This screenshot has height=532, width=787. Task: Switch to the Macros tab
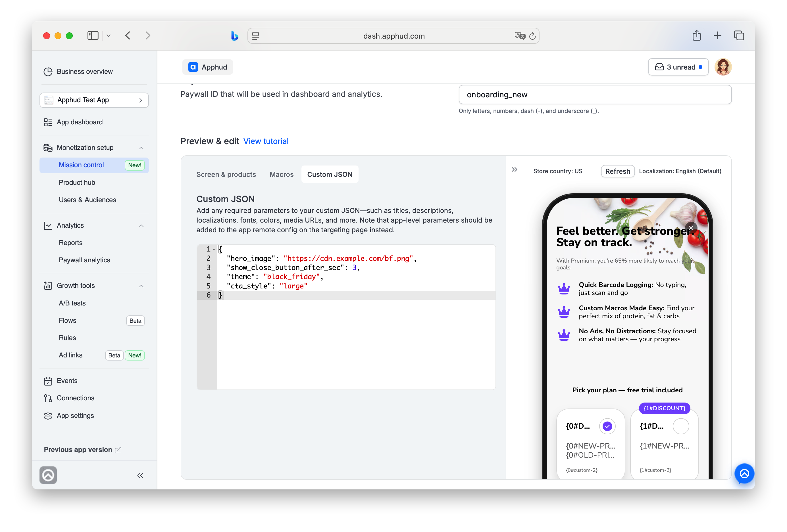pyautogui.click(x=281, y=174)
